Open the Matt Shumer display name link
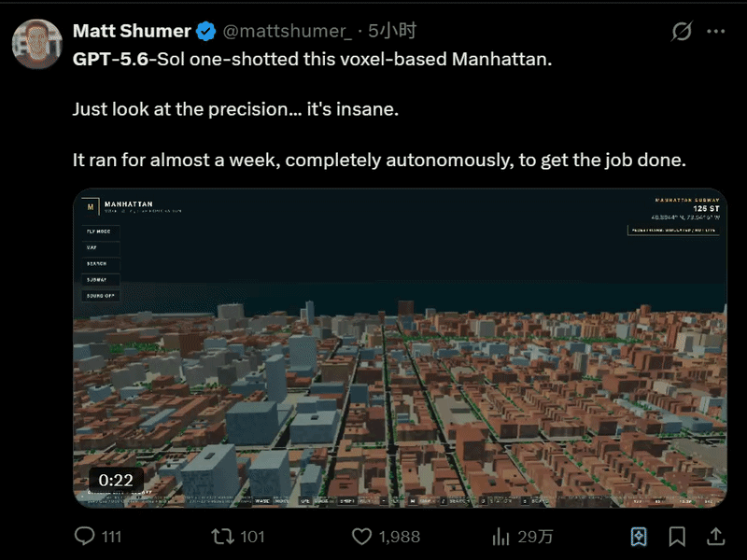Screen dimensions: 747x560 132,31
